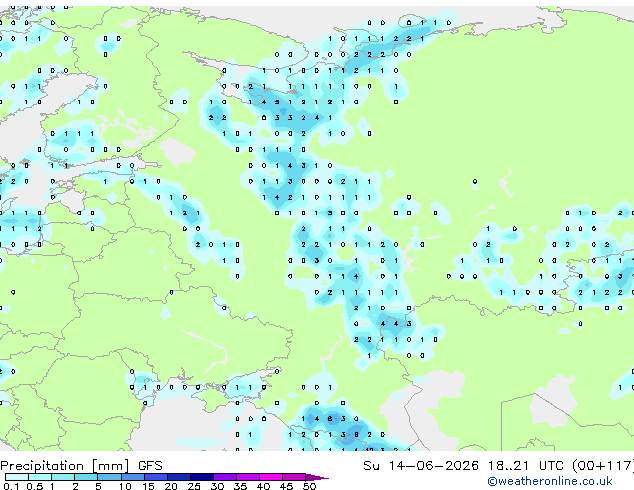
Task: Click the '50' legend scale label
Action: [x=309, y=486]
